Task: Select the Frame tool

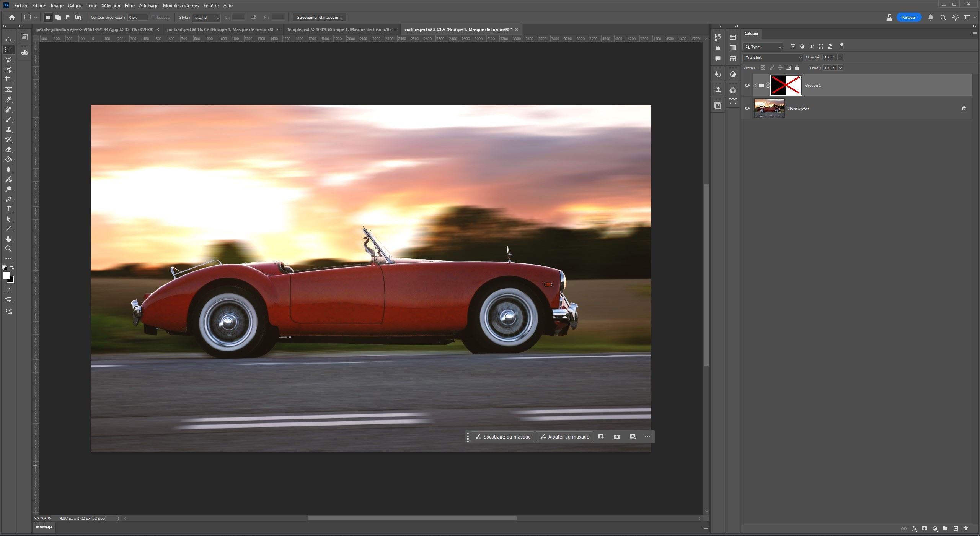Action: pos(8,89)
